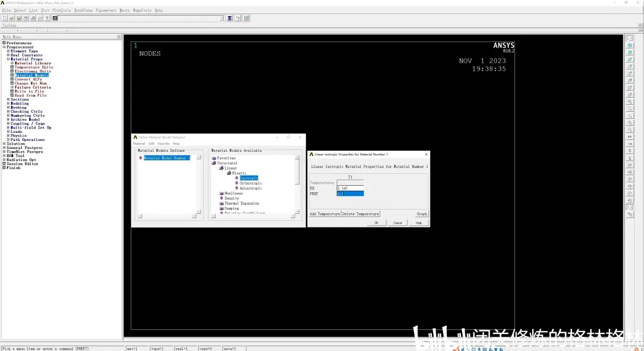The image size is (644, 351).
Task: Close the Linear Isotropic Properties dialog
Action: point(426,154)
